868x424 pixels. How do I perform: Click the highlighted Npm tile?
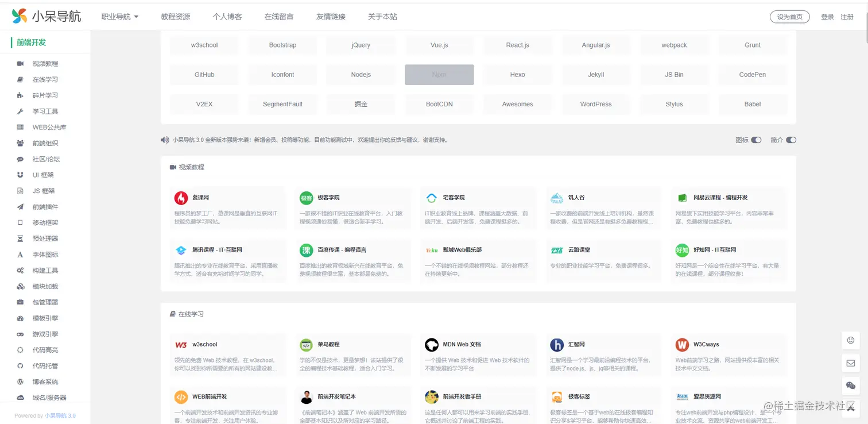[439, 75]
